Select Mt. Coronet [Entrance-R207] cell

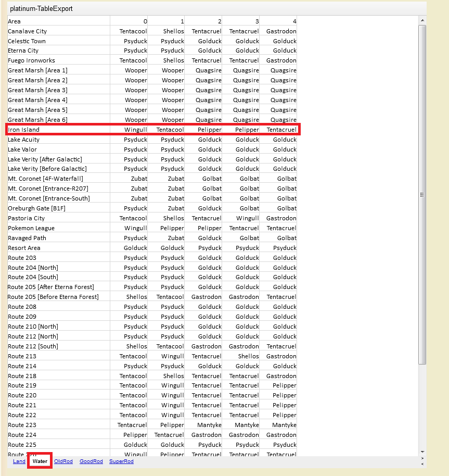(58, 189)
